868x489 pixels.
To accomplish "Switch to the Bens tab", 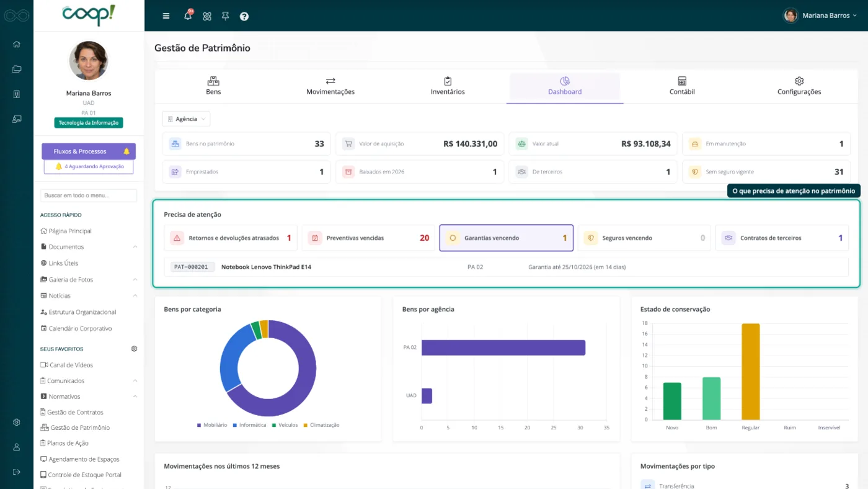I will [x=213, y=87].
